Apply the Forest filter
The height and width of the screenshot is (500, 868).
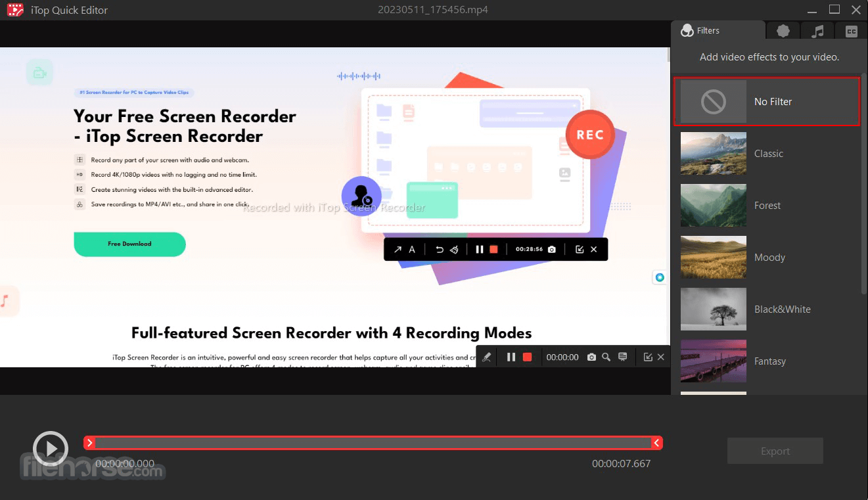pyautogui.click(x=767, y=205)
